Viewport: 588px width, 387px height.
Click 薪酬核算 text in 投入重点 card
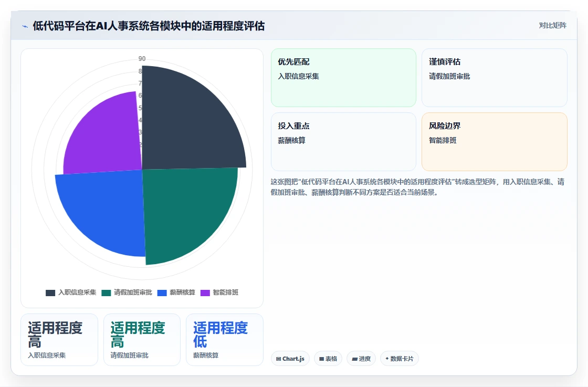[292, 140]
